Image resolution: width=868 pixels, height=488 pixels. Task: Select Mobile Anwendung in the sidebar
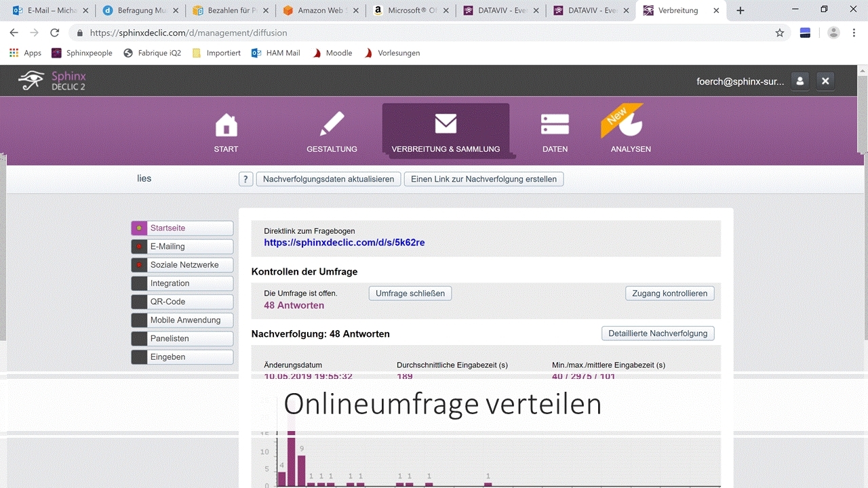click(x=182, y=320)
